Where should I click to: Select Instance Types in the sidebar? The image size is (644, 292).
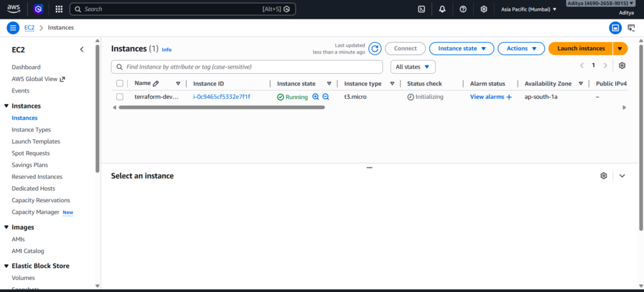pyautogui.click(x=31, y=130)
